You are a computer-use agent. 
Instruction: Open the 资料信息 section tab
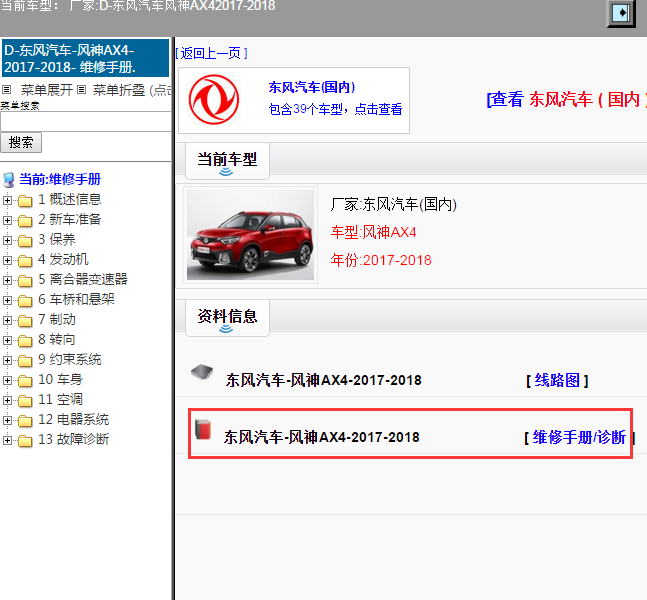[227, 318]
